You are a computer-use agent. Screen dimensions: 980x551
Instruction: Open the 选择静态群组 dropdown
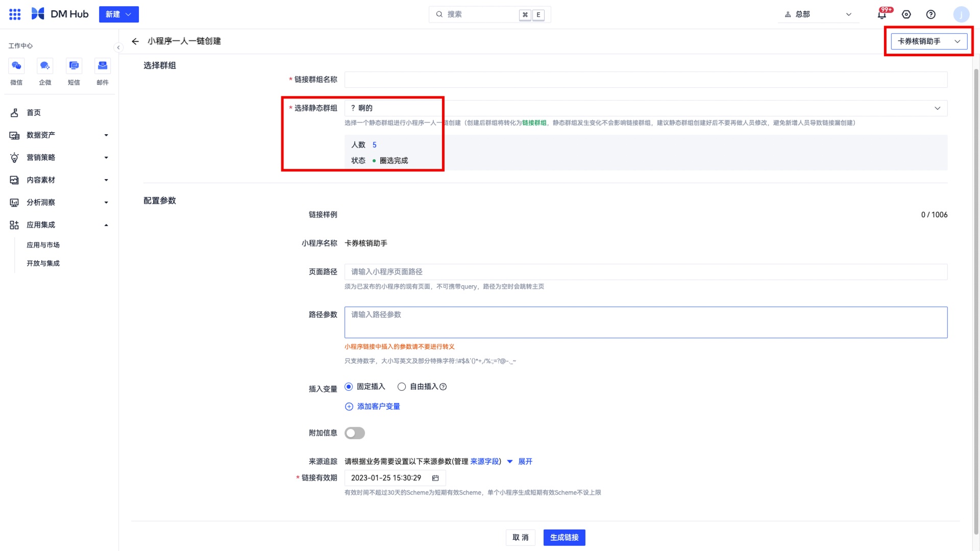point(646,108)
